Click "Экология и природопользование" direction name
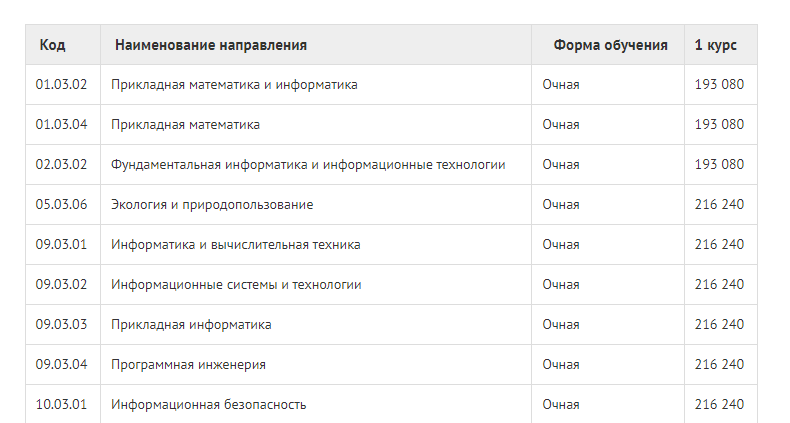The width and height of the screenshot is (790, 423). [x=212, y=205]
